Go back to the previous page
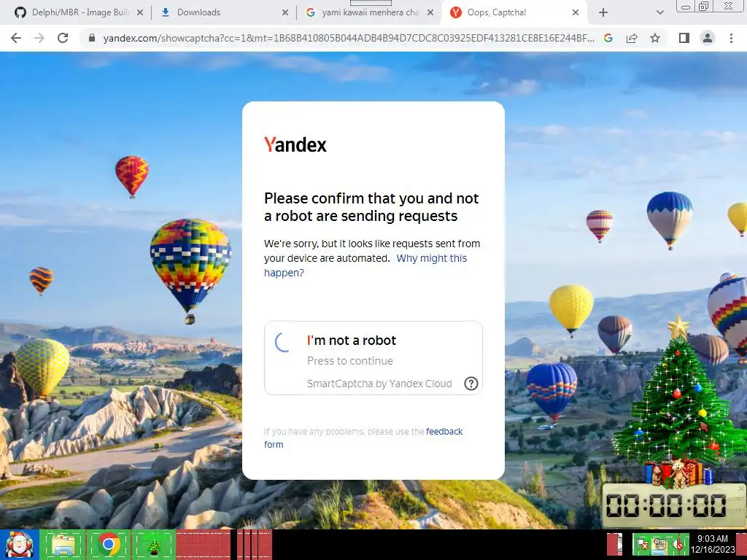The height and width of the screenshot is (560, 747). pyautogui.click(x=16, y=38)
